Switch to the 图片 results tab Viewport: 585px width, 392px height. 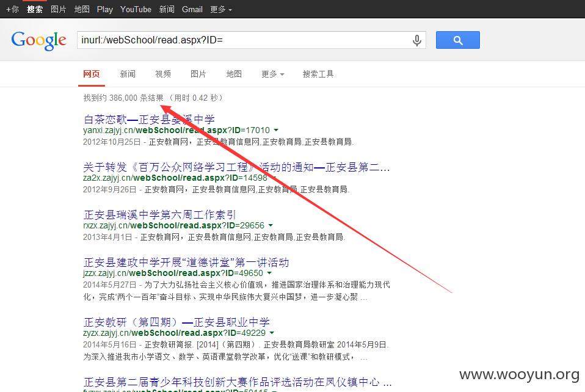point(198,74)
